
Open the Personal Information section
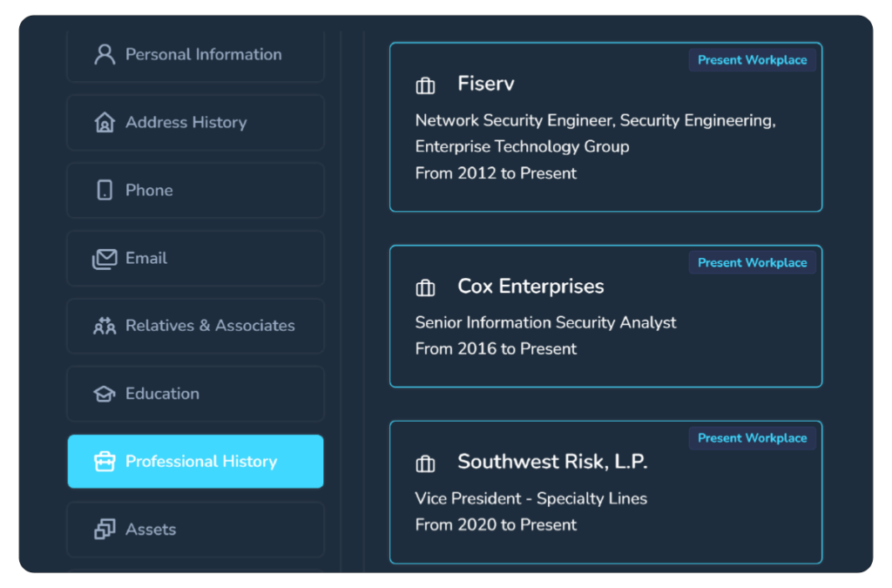(x=196, y=56)
